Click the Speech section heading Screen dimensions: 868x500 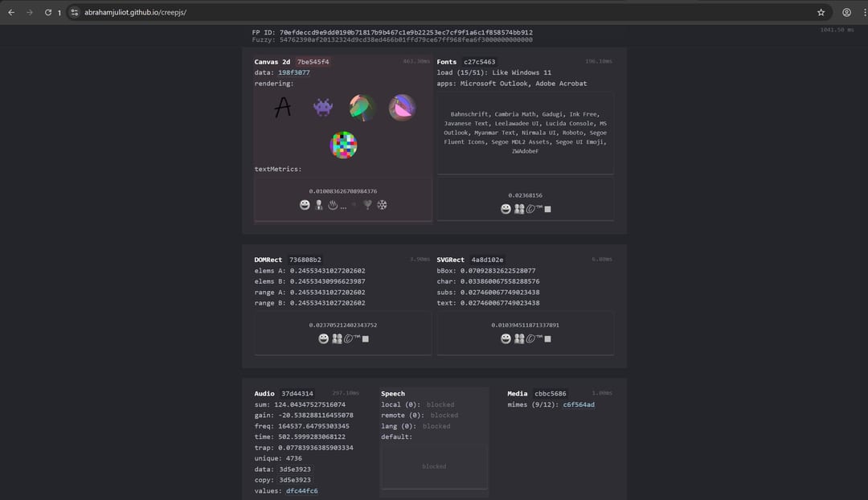[392, 394]
